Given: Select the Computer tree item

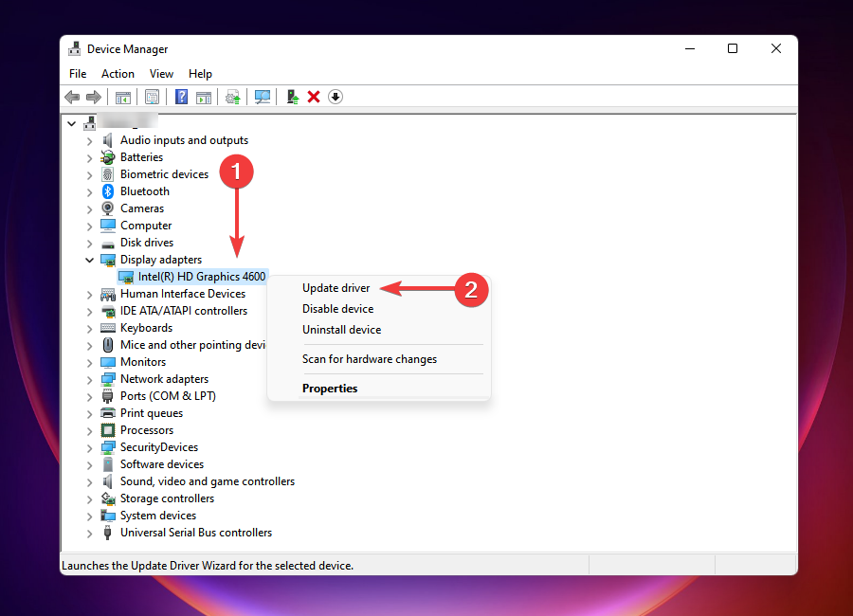Looking at the screenshot, I should pyautogui.click(x=146, y=226).
